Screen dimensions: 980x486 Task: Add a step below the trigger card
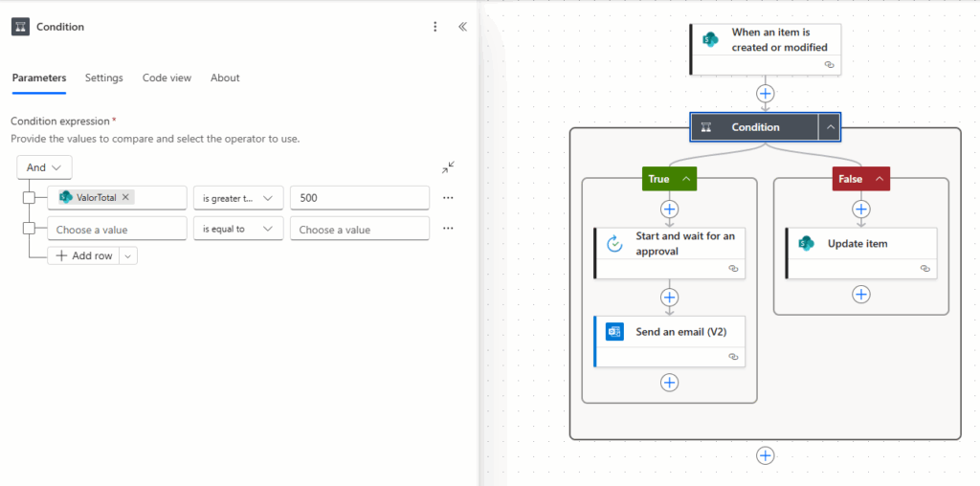[x=765, y=94]
